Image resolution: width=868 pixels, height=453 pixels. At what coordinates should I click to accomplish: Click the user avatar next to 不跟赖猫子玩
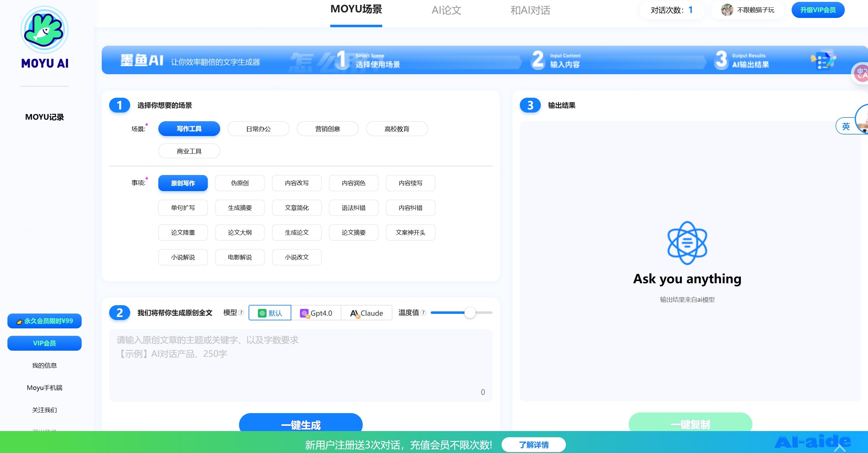coord(727,10)
